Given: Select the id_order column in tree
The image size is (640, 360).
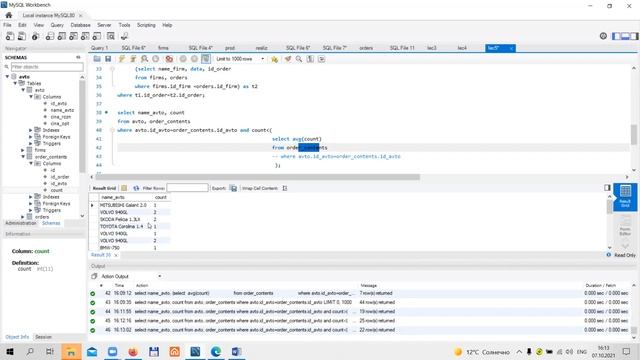Looking at the screenshot, I should 60,177.
